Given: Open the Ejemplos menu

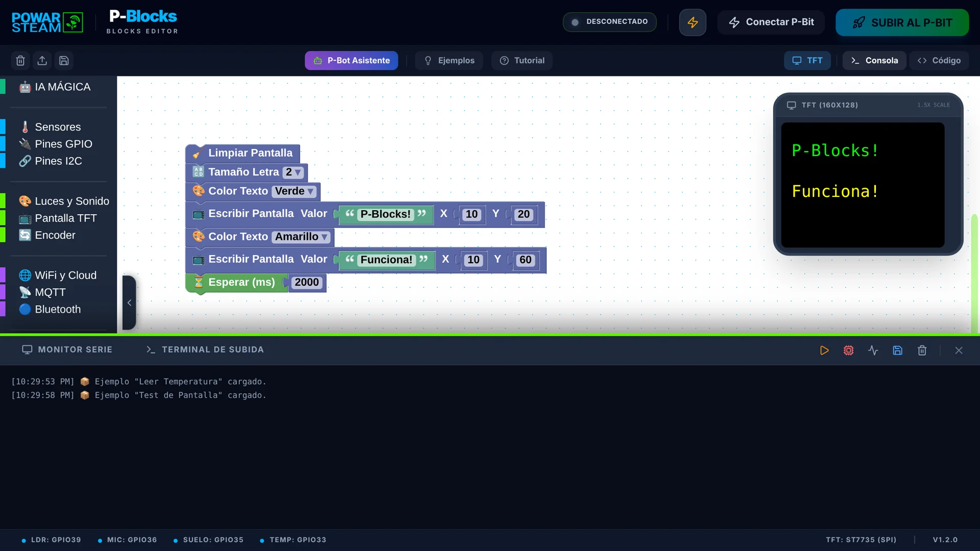Looking at the screenshot, I should 449,61.
